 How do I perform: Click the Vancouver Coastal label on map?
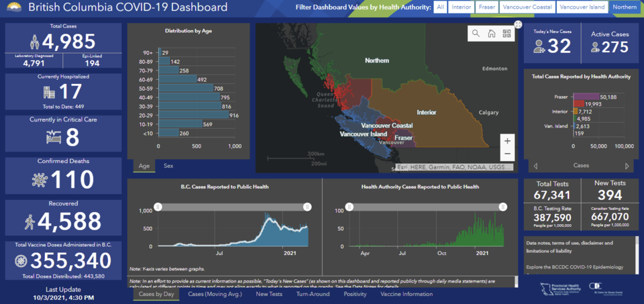387,125
